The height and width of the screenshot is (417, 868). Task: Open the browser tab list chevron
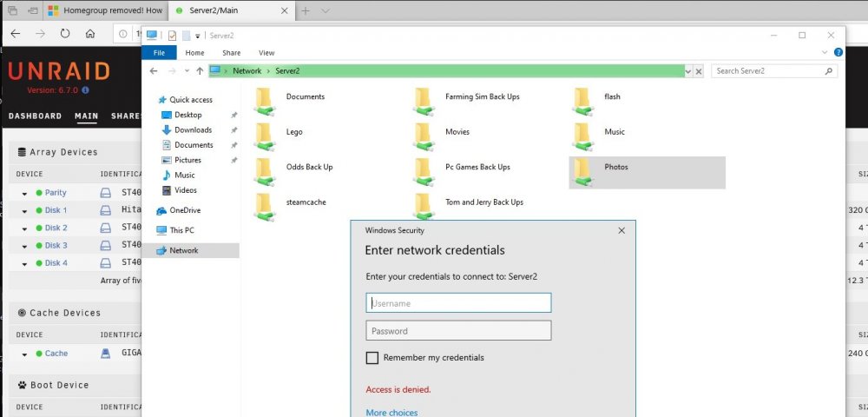click(325, 10)
